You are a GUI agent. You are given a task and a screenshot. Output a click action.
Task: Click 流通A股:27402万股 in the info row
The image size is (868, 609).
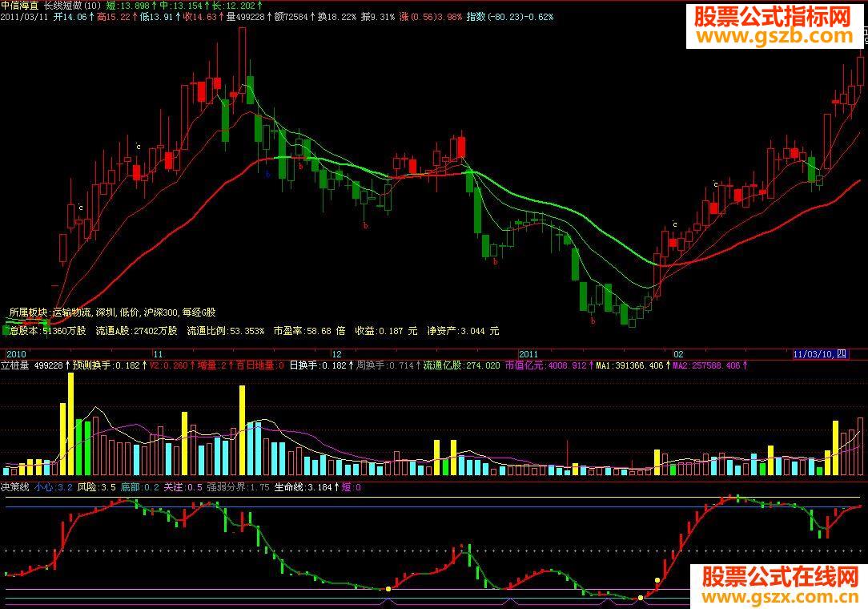(137, 331)
